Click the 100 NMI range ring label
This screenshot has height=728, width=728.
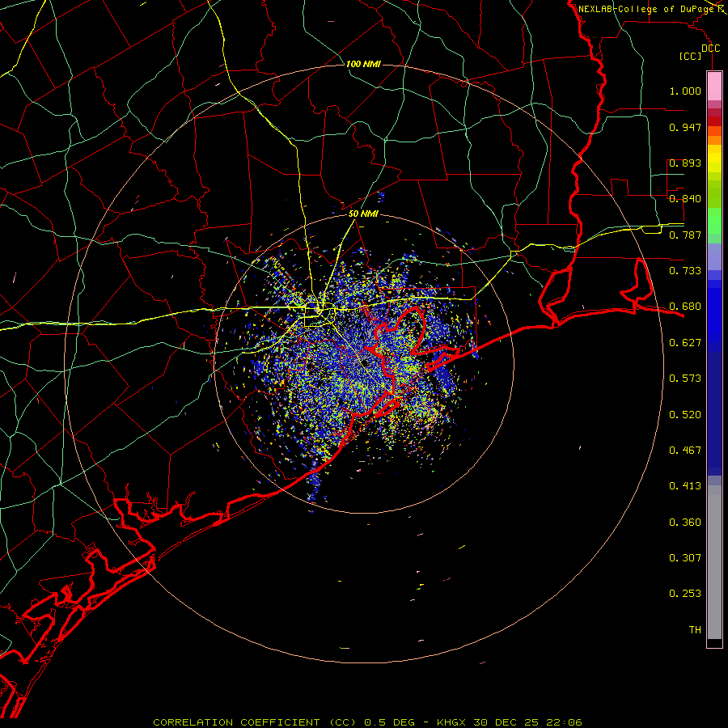tap(363, 64)
